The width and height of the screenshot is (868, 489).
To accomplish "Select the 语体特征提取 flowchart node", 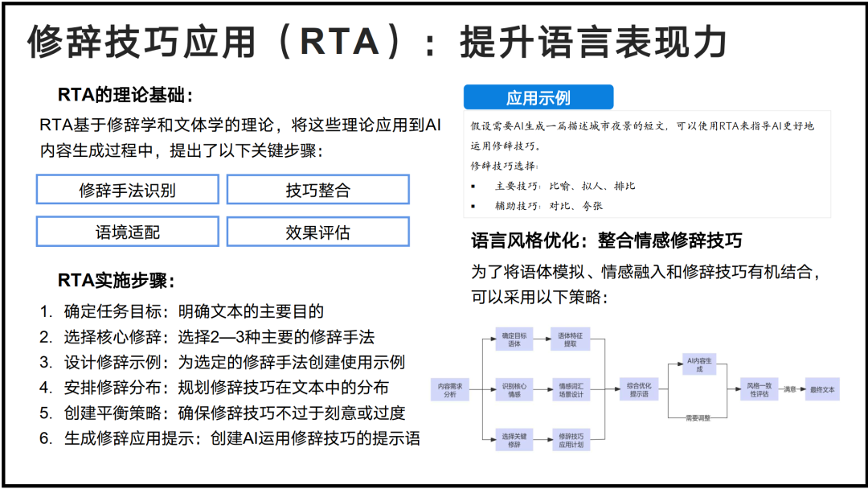I will pos(571,339).
